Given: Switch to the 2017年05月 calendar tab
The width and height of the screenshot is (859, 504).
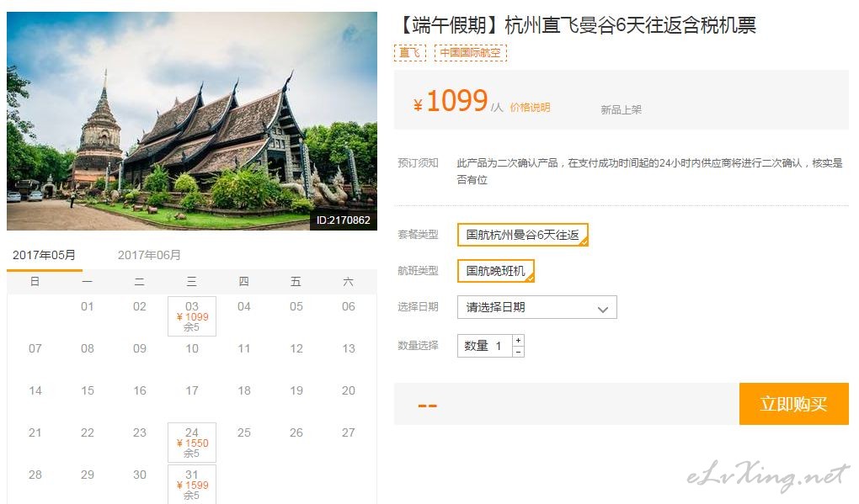Looking at the screenshot, I should click(x=44, y=255).
